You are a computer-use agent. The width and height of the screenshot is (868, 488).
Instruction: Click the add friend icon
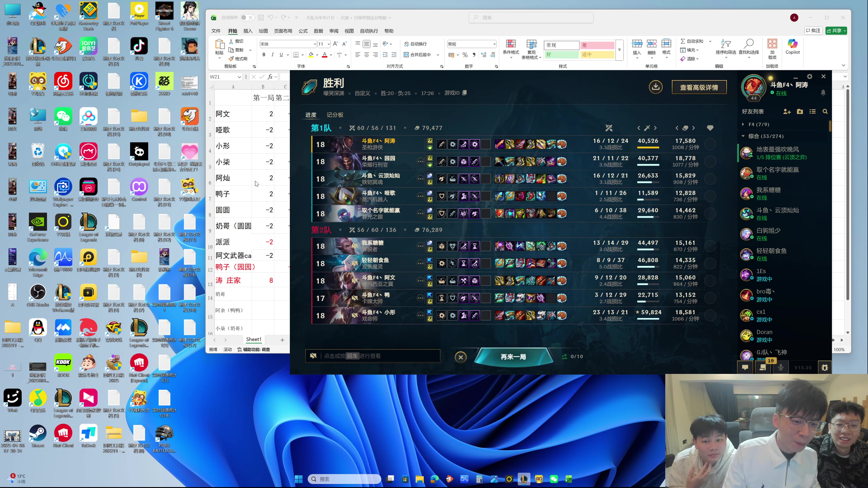[x=787, y=111]
